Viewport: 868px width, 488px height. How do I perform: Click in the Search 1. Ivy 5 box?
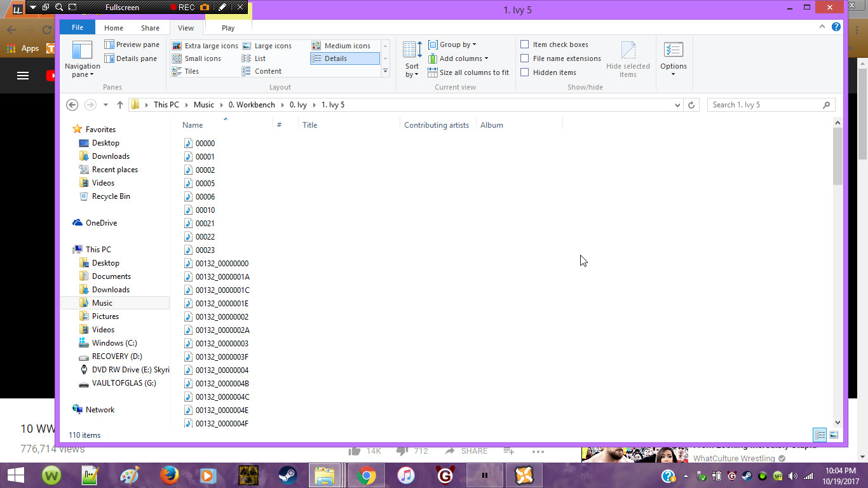771,105
